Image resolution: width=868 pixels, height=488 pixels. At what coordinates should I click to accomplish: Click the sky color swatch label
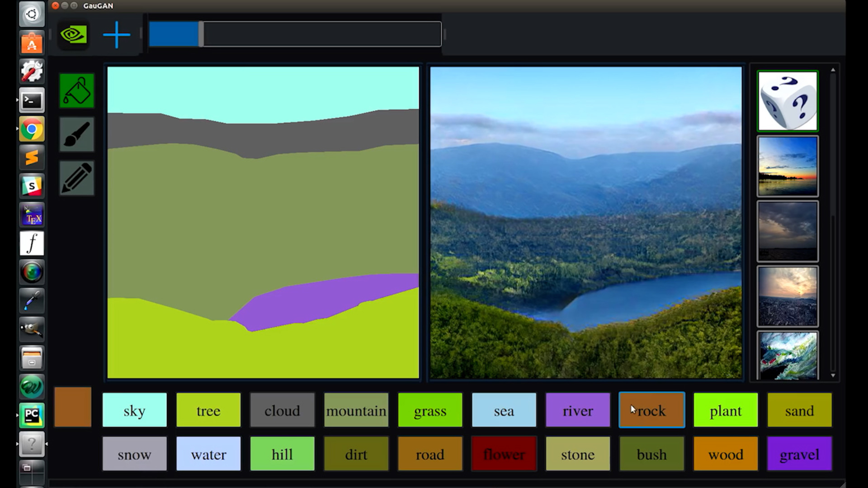click(x=134, y=411)
